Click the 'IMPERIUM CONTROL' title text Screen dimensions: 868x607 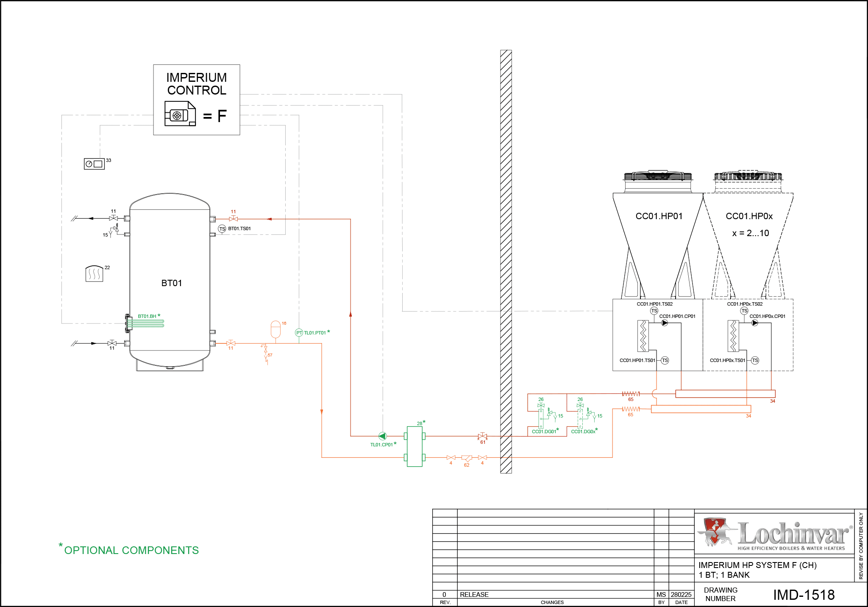click(x=197, y=84)
